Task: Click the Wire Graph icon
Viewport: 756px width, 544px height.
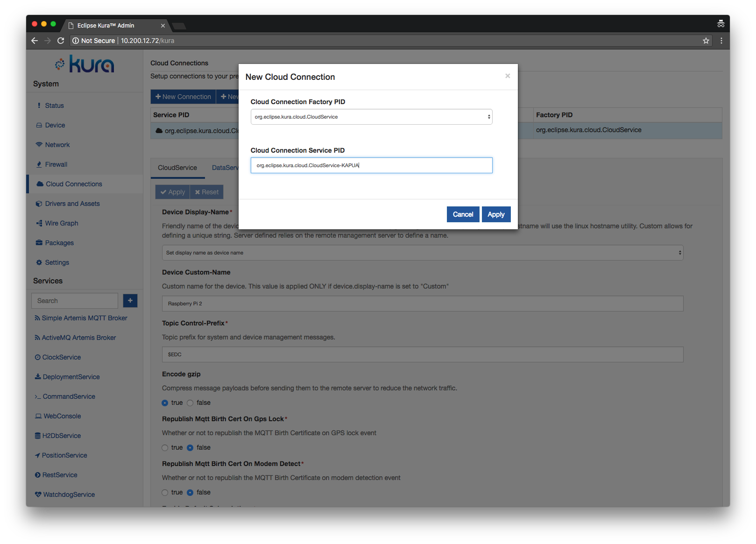Action: click(x=39, y=223)
